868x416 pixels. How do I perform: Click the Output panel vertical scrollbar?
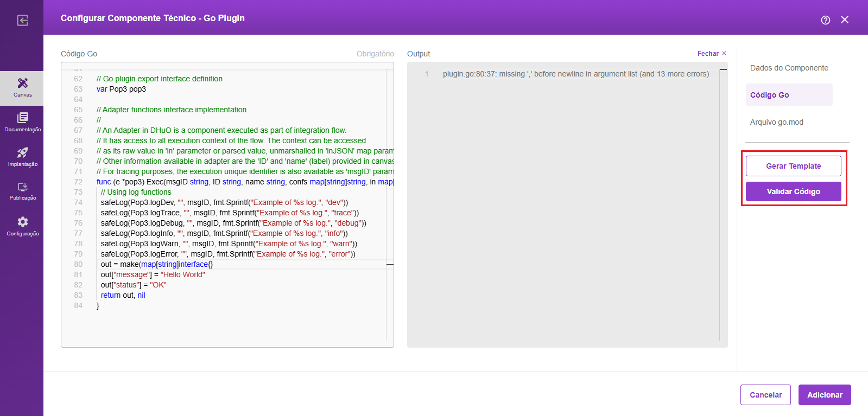[x=723, y=206]
